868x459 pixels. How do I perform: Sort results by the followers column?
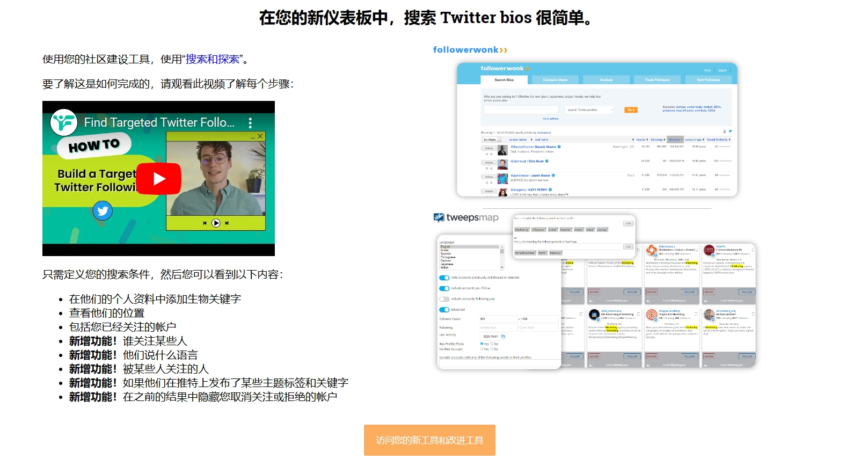[x=675, y=140]
